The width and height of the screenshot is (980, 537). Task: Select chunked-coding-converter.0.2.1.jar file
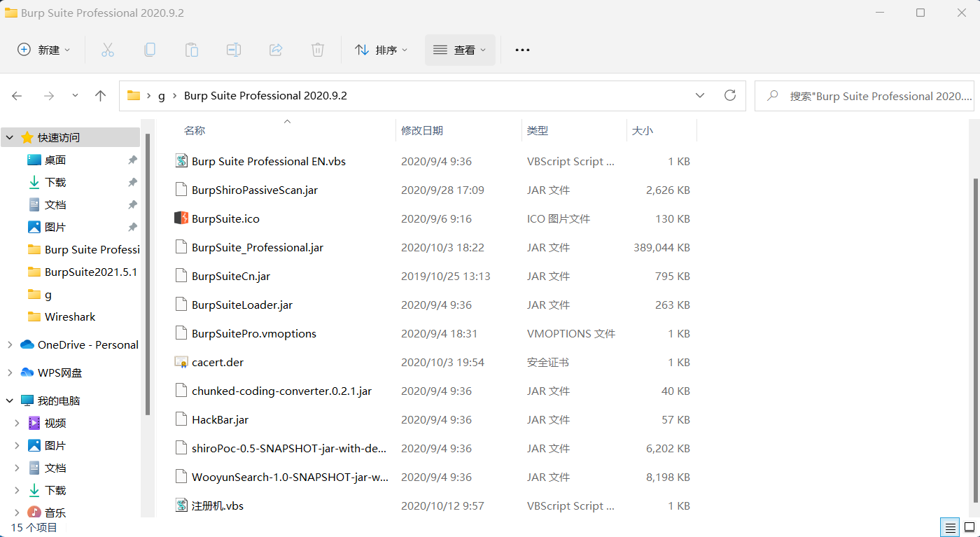(281, 391)
